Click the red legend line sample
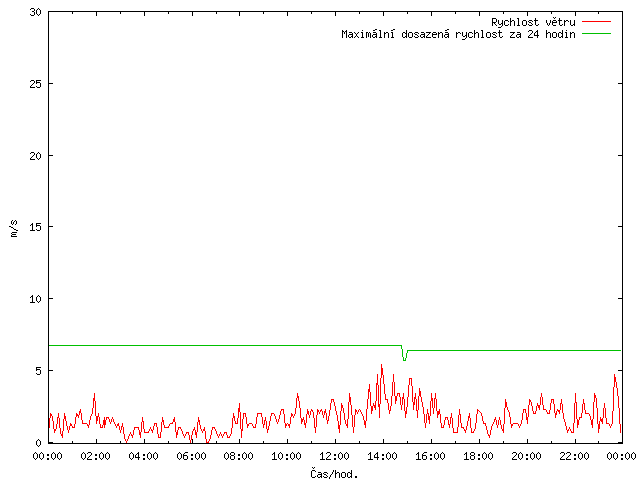The width and height of the screenshot is (640, 480). coord(596,22)
